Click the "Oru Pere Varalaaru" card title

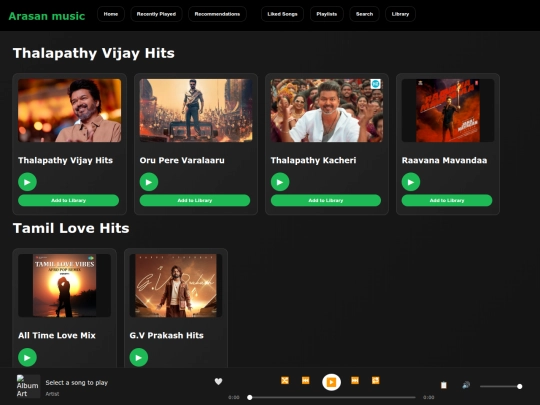point(182,160)
